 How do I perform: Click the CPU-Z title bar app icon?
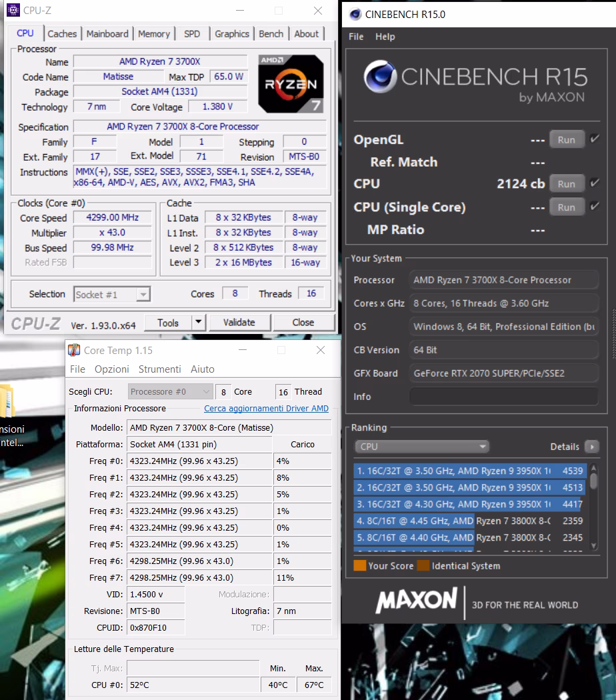[13, 10]
